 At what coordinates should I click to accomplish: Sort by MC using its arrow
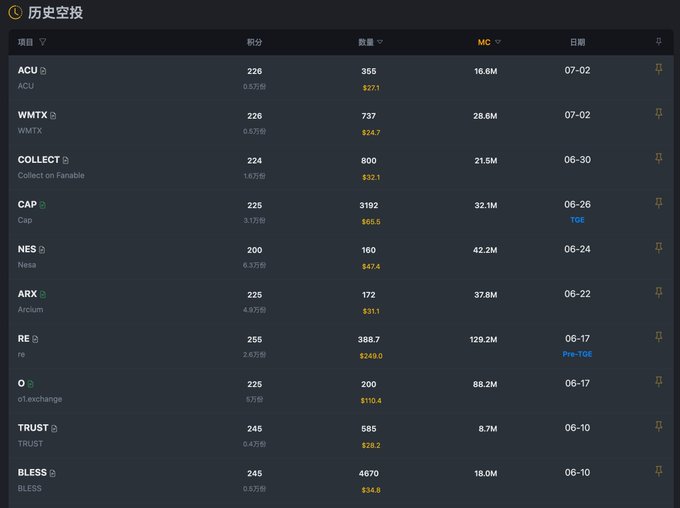(498, 42)
